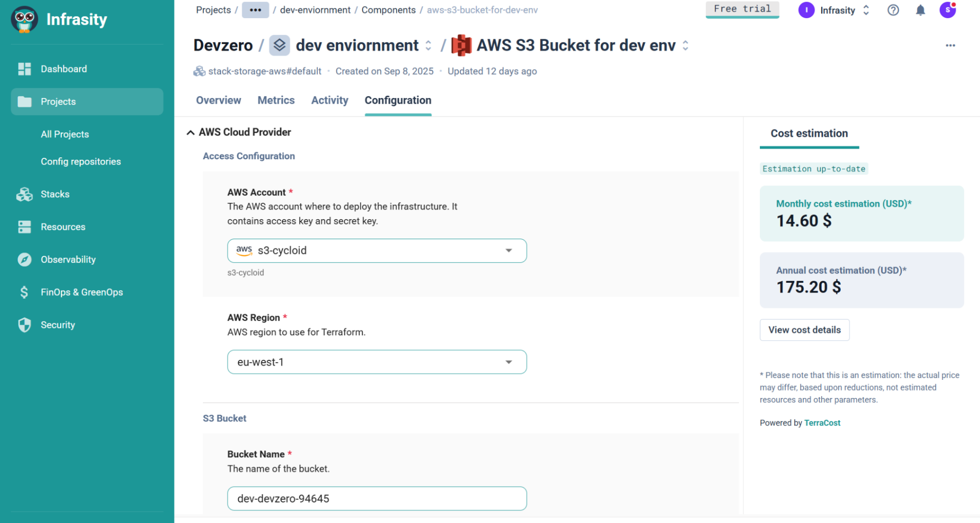Click the Stacks cubes icon
Viewport: 980px width, 523px height.
(24, 195)
